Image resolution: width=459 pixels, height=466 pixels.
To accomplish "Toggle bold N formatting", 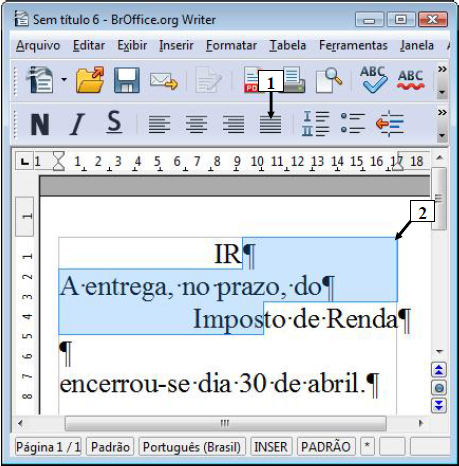I will tap(40, 124).
